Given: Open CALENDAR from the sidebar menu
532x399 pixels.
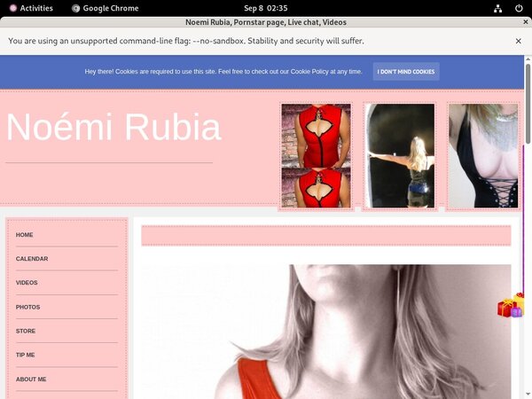Looking at the screenshot, I should click(x=32, y=259).
